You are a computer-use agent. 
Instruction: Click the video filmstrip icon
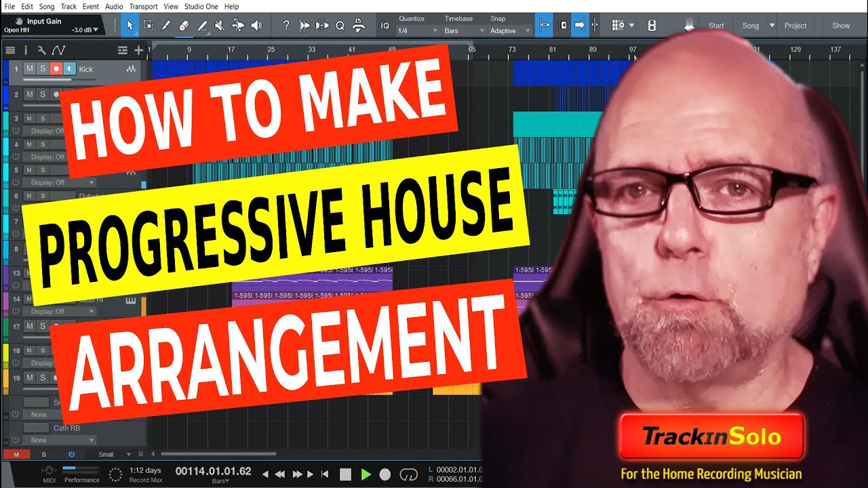(x=652, y=26)
